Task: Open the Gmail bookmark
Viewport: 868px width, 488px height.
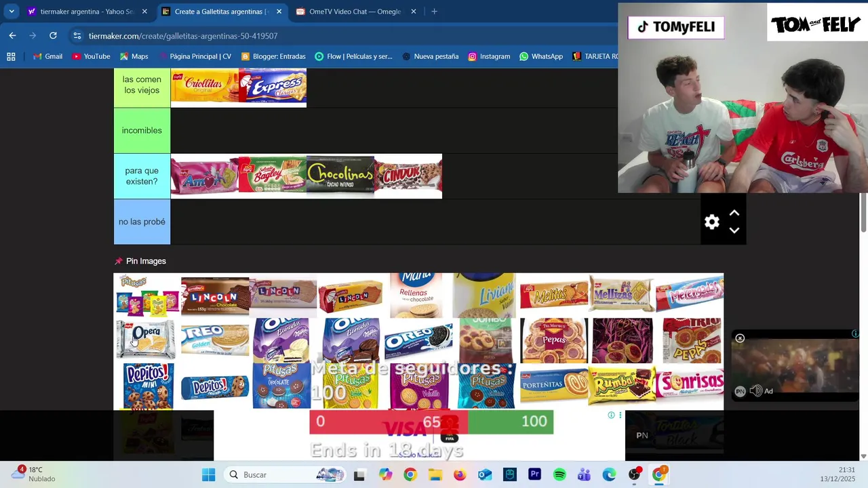Action: (x=47, y=56)
